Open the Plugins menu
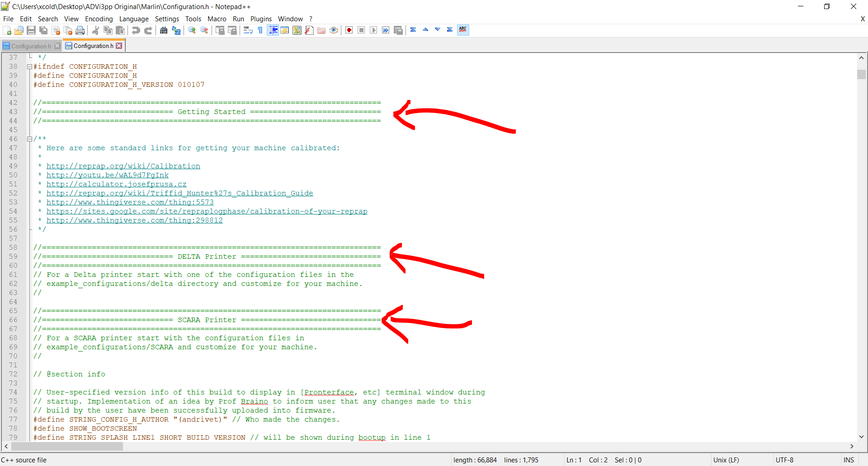 pyautogui.click(x=261, y=19)
